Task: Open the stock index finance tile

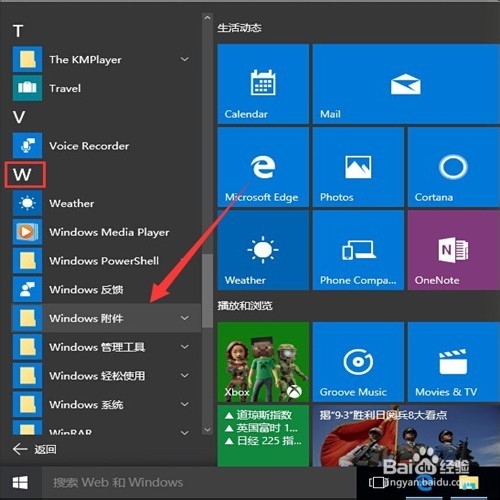Action: pyautogui.click(x=263, y=435)
